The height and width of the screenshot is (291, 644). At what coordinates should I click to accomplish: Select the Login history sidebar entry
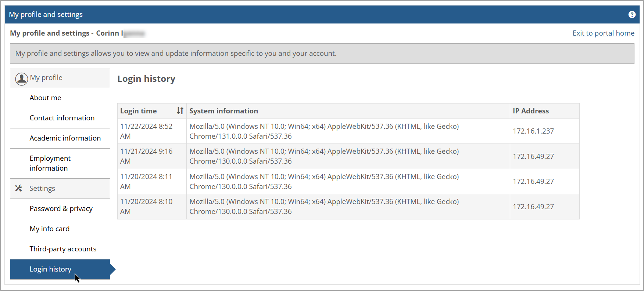[50, 269]
